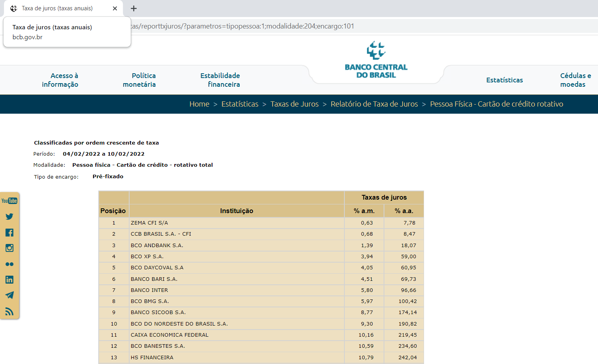598x364 pixels.
Task: Open the Facebook icon in sidebar
Action: pos(9,233)
